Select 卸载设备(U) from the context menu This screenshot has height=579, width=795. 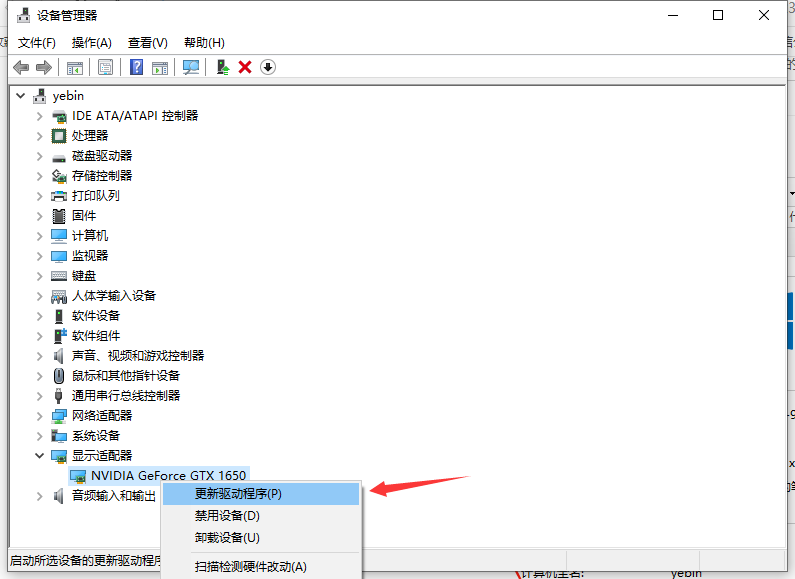(227, 538)
